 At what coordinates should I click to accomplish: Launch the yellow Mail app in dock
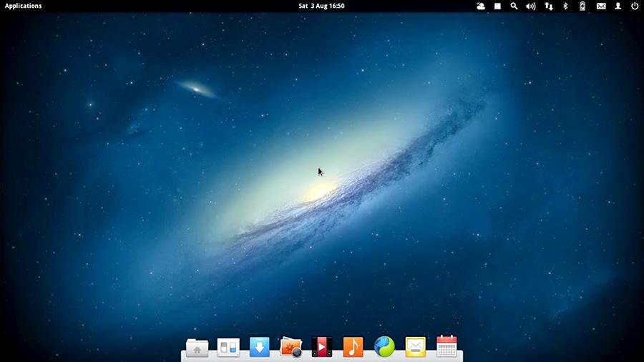coord(415,347)
